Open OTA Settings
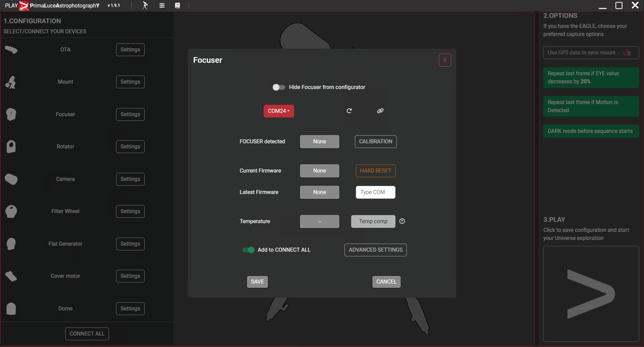644x347 pixels. tap(130, 50)
